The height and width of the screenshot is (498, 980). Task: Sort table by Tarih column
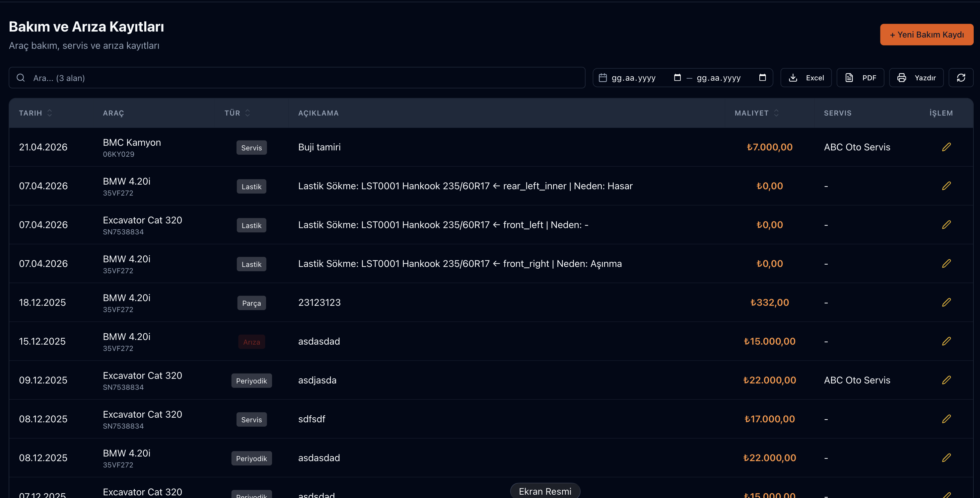[x=35, y=113]
